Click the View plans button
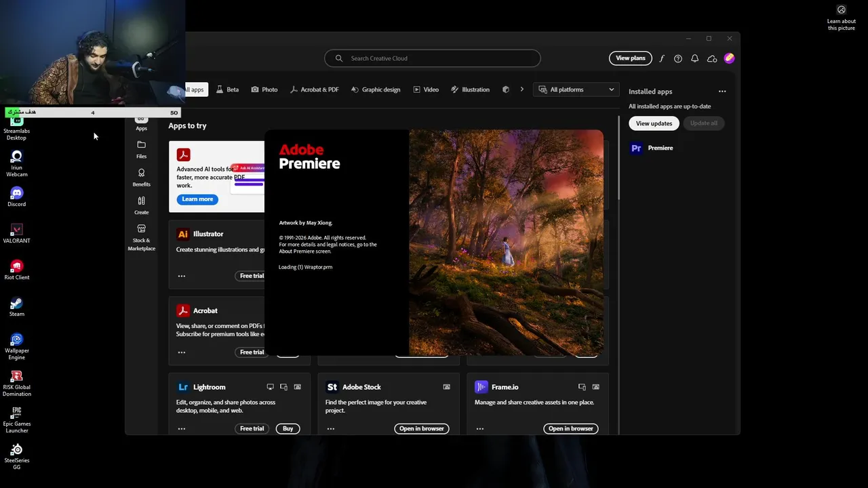The image size is (868, 488). 631,58
